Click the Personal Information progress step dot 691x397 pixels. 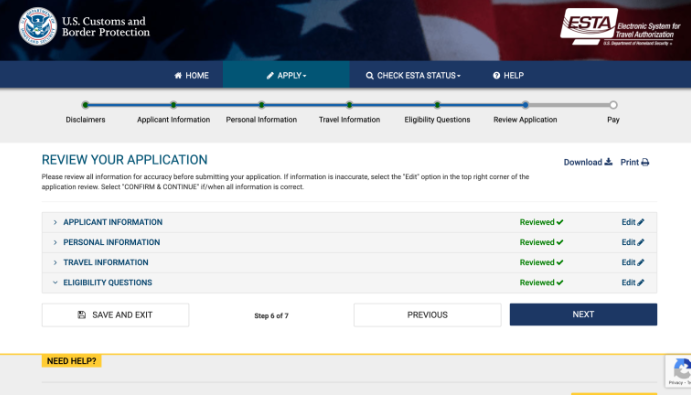click(261, 105)
